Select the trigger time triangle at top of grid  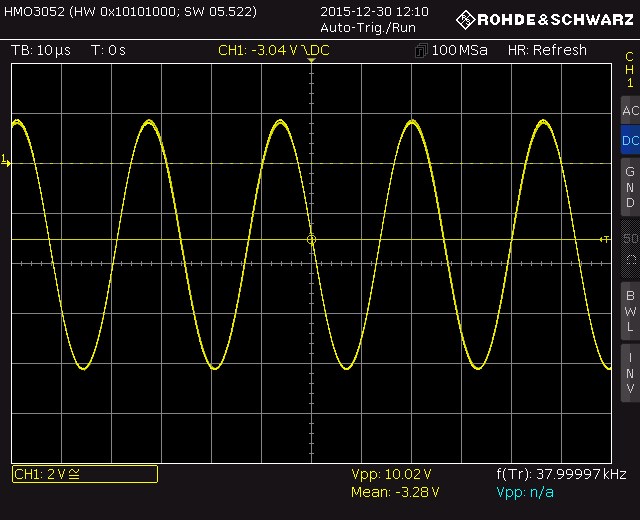click(311, 62)
